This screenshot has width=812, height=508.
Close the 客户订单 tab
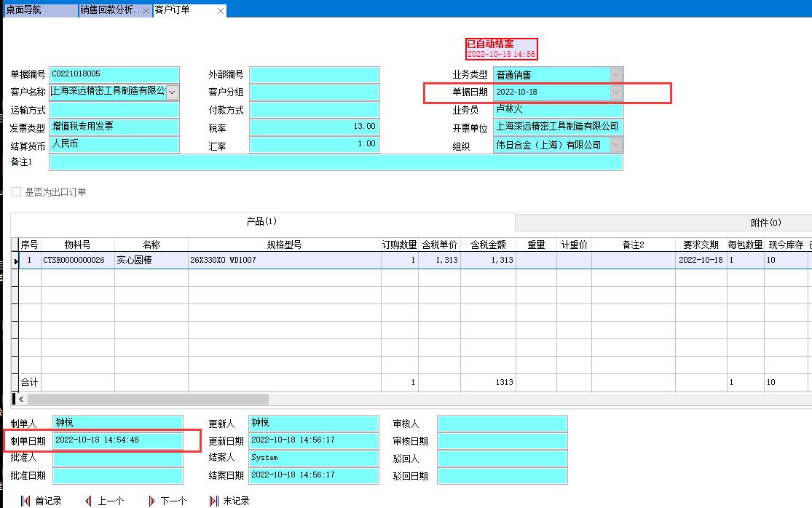[221, 11]
